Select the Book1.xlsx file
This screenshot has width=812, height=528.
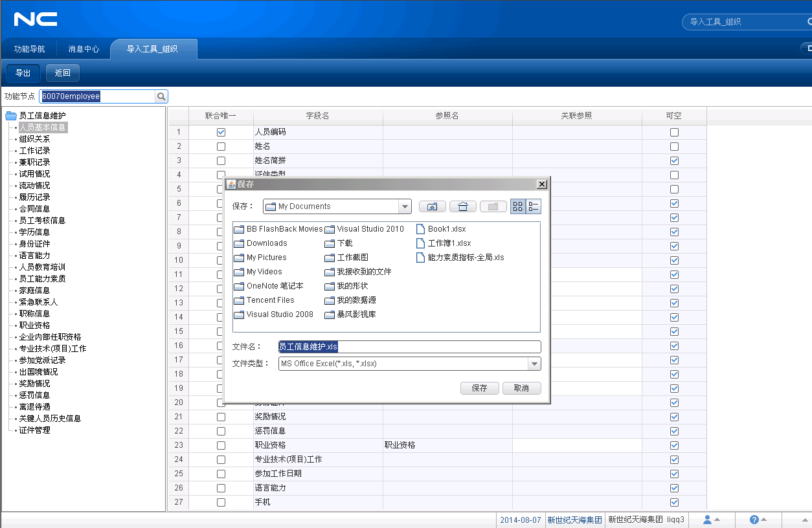(446, 229)
